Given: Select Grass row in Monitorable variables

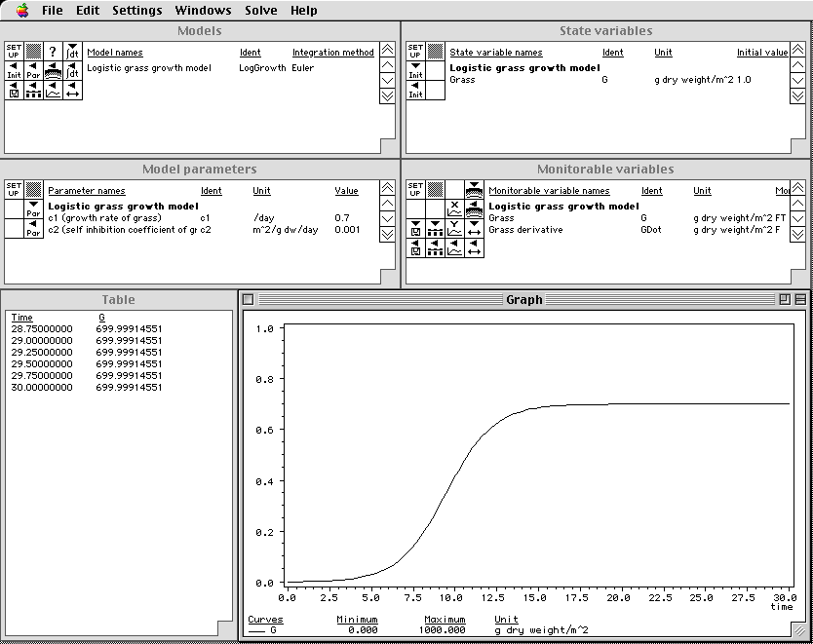Looking at the screenshot, I should pos(638,218).
